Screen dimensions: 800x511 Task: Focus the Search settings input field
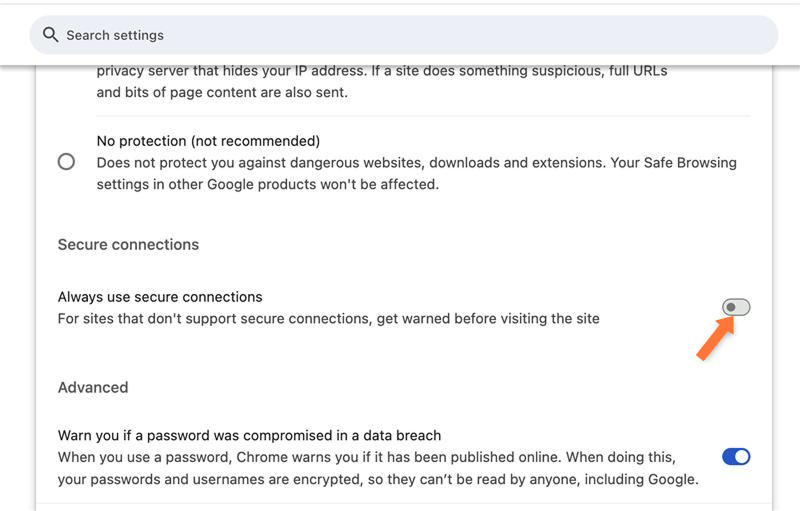pos(300,35)
